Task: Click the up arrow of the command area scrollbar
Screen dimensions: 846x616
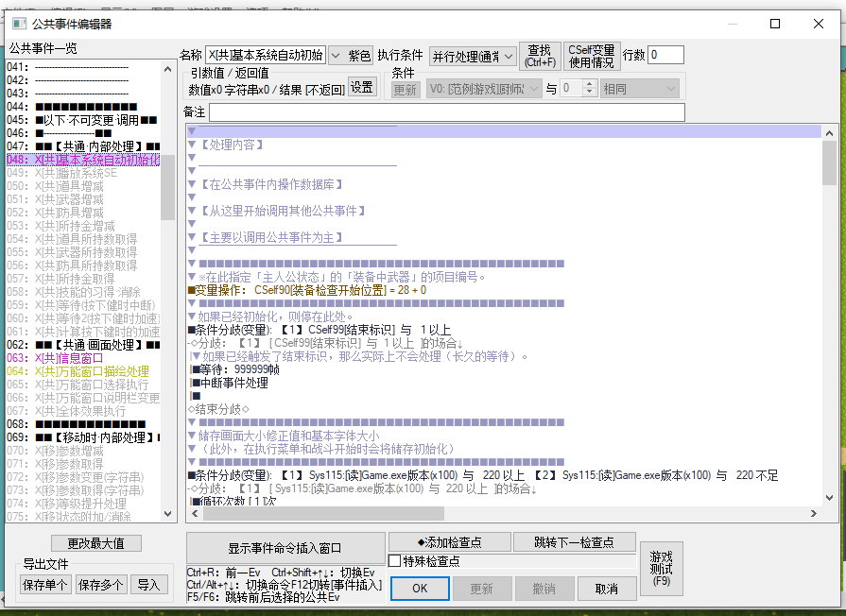Action: (829, 132)
